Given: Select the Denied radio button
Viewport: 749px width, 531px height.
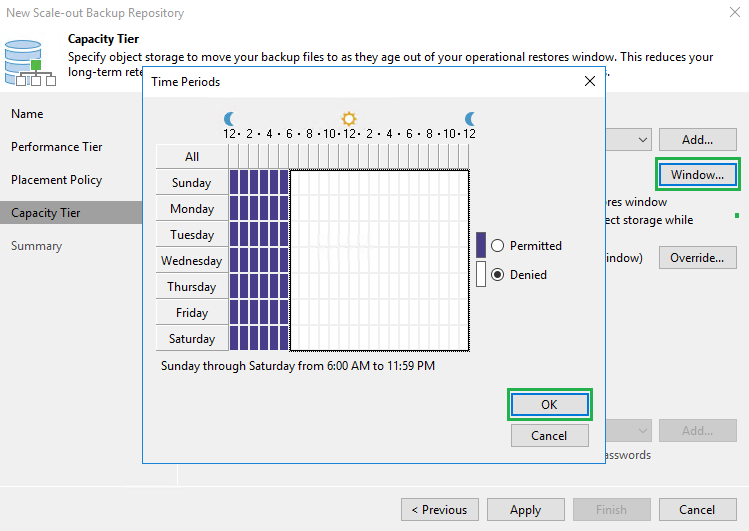Looking at the screenshot, I should click(x=497, y=274).
